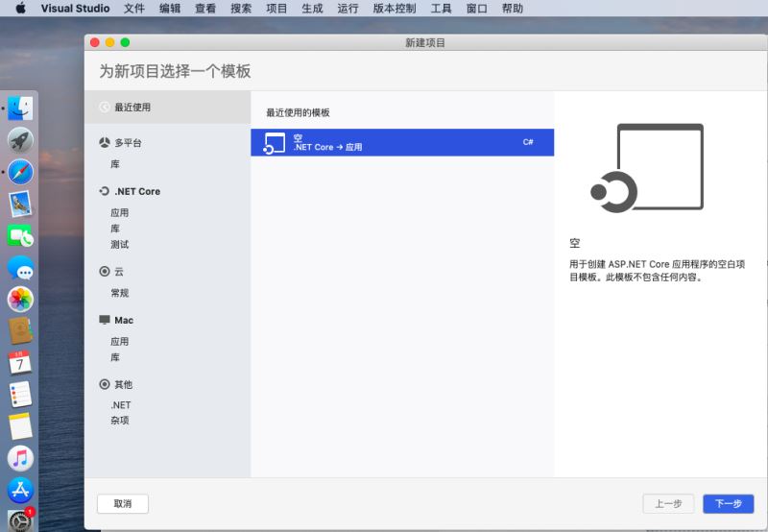The width and height of the screenshot is (768, 532).
Task: Open the 帮助 menu
Action: (x=513, y=9)
